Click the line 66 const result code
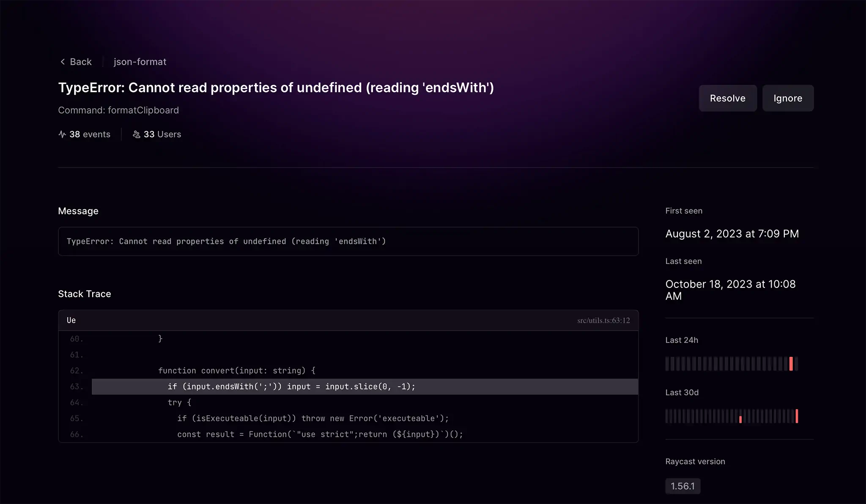This screenshot has width=866, height=504. [320, 434]
